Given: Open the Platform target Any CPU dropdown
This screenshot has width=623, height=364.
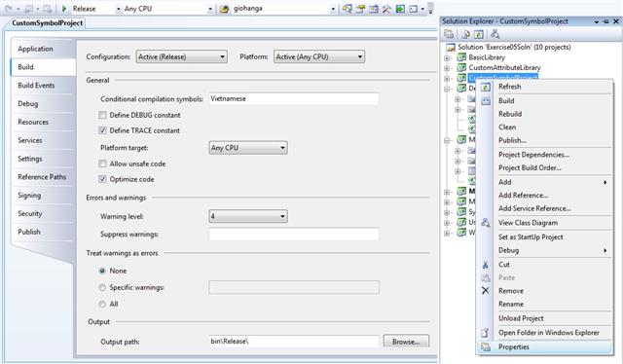Looking at the screenshot, I should (248, 148).
